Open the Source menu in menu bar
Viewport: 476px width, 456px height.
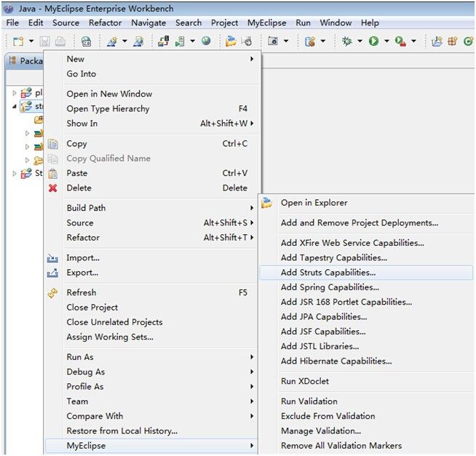[66, 23]
